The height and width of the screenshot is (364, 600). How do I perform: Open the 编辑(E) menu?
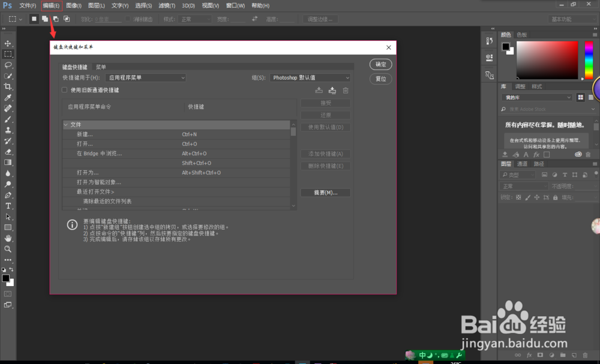pyautogui.click(x=51, y=6)
